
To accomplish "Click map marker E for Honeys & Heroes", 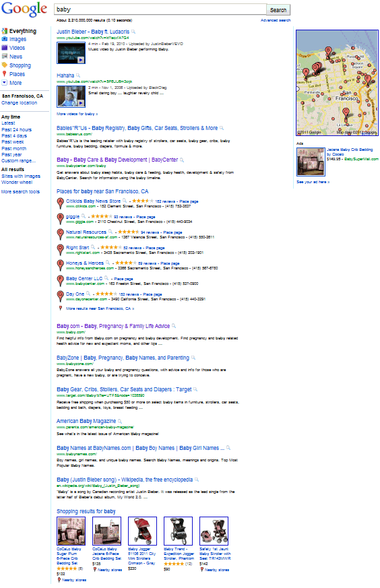I will (60, 265).
